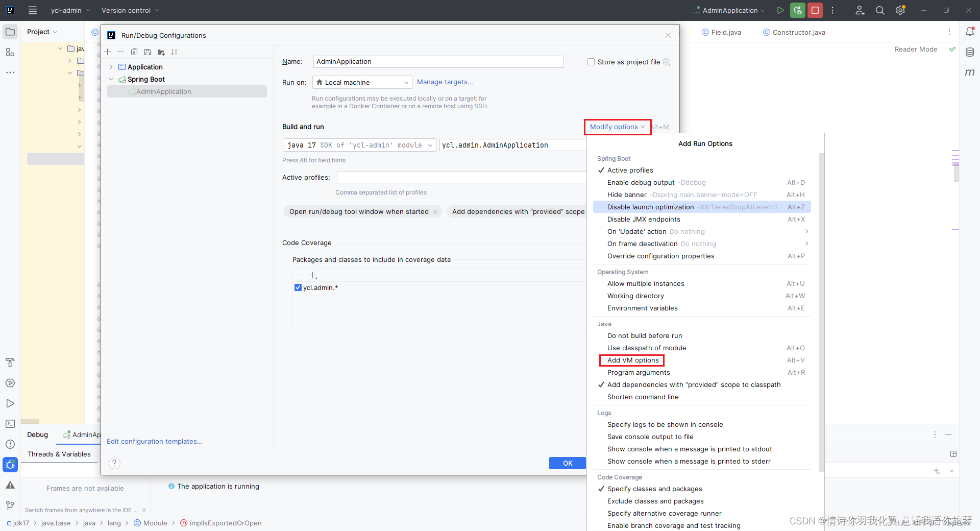Open Search Everywhere magnifier icon

pos(880,10)
